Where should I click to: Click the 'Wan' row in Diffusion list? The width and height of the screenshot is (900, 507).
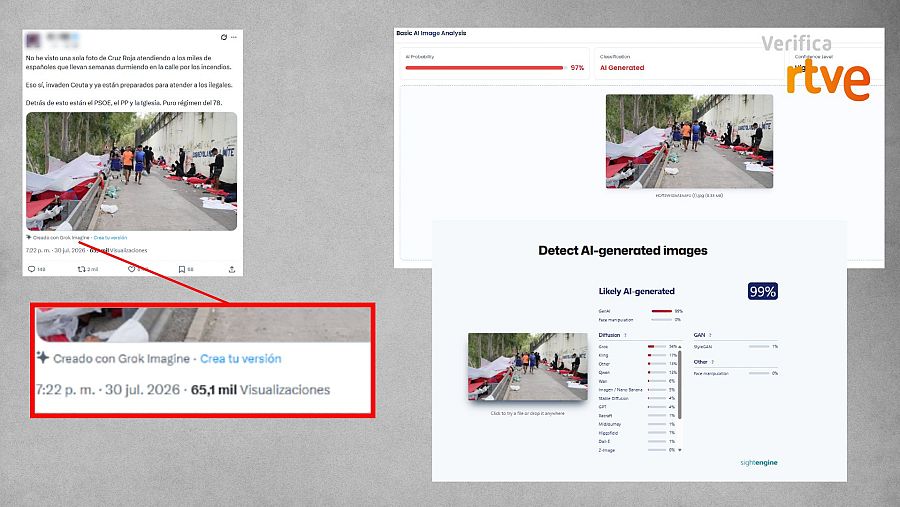click(638, 381)
